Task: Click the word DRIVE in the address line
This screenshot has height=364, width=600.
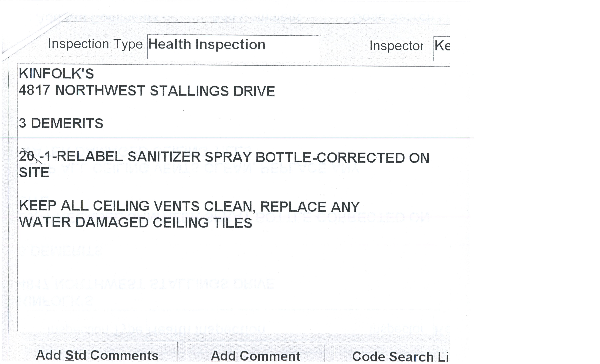Action: click(254, 91)
